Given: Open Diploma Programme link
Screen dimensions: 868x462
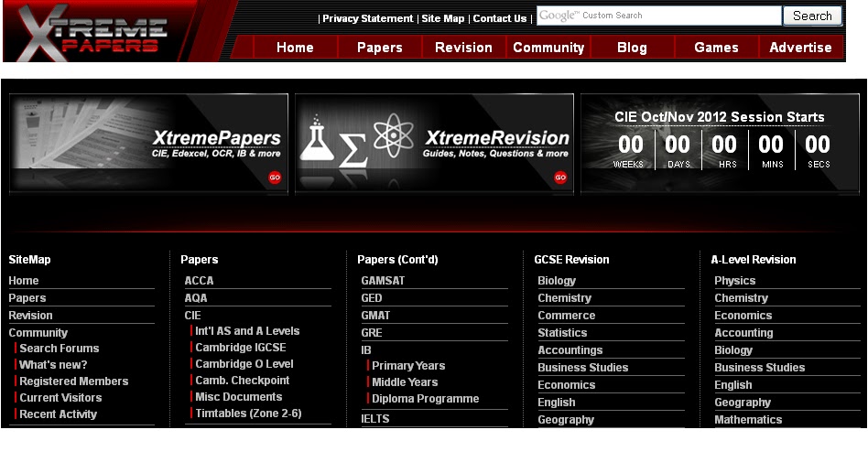Looking at the screenshot, I should pos(426,399).
